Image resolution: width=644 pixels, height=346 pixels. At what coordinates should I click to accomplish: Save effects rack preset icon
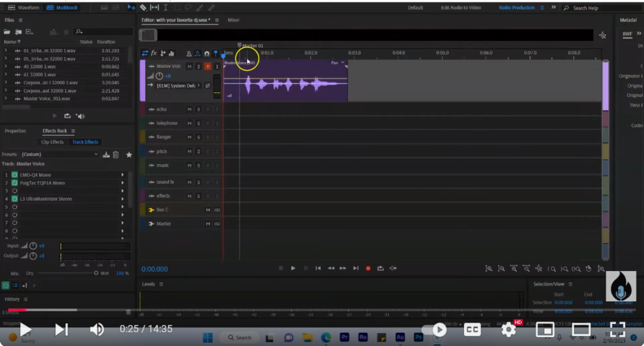click(x=106, y=155)
